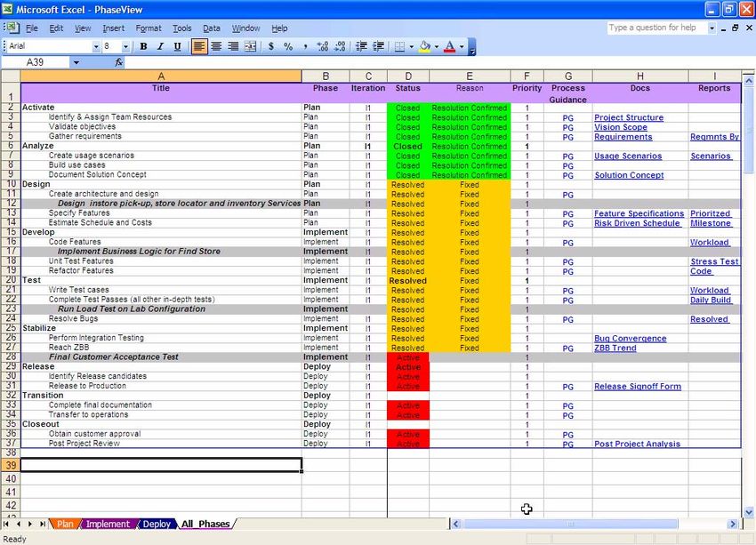Click the Fill Color paint bucket swatch

coord(425,46)
